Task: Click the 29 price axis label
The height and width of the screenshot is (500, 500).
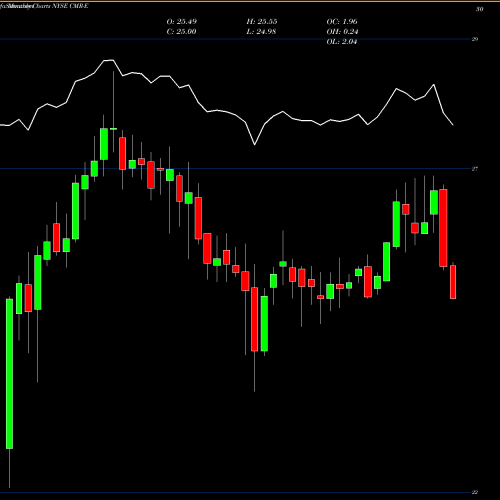Action: (x=475, y=39)
